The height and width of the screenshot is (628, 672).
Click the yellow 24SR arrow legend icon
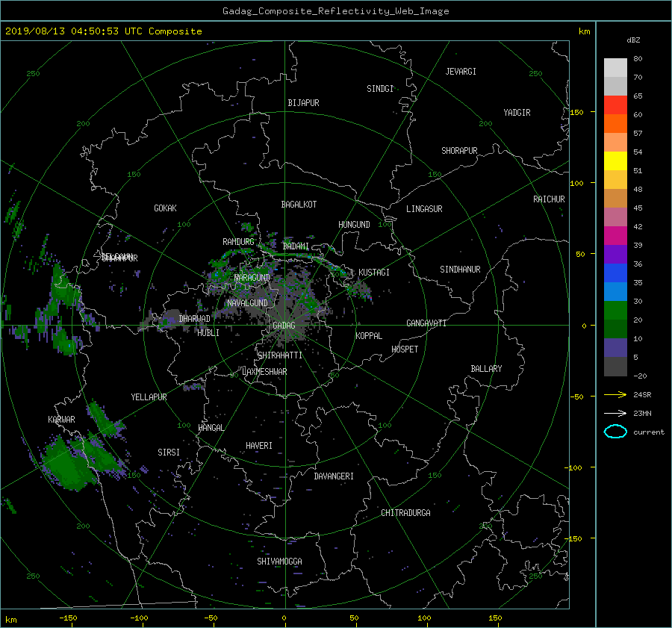615,394
